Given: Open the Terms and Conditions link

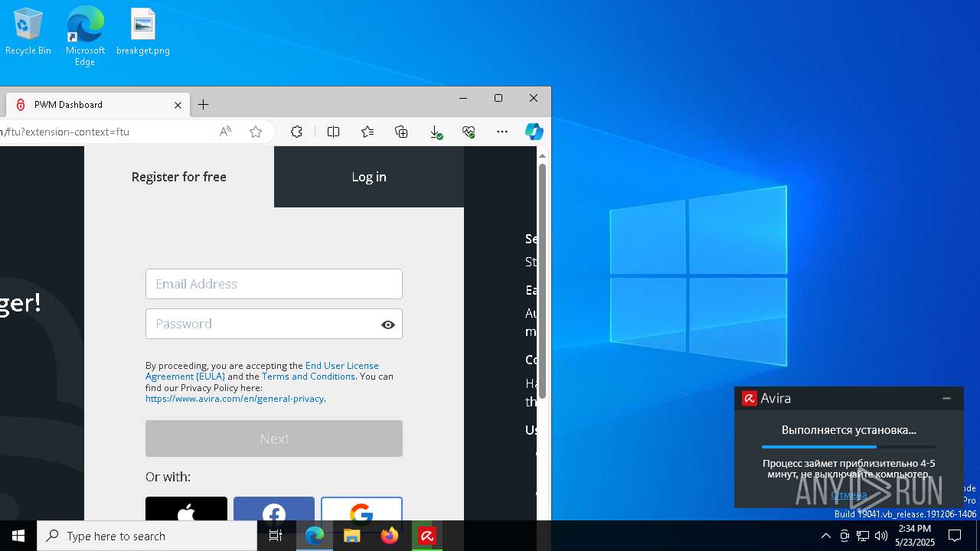Looking at the screenshot, I should (309, 377).
